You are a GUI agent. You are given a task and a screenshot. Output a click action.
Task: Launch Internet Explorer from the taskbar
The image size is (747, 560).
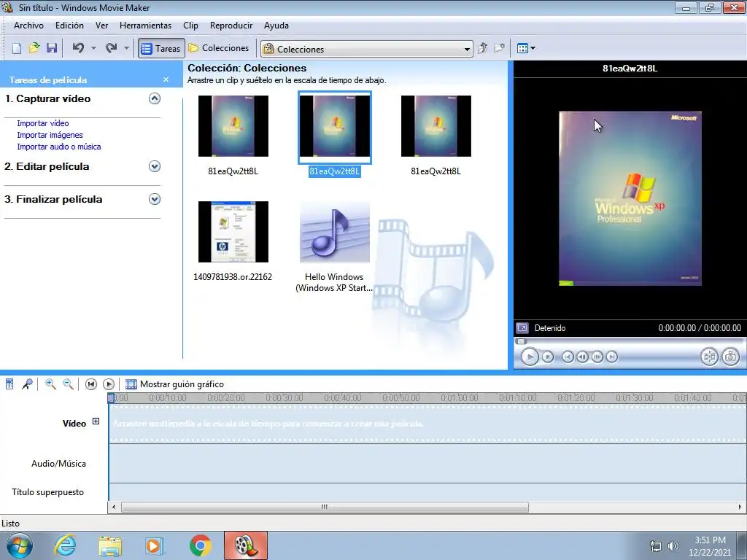coord(65,545)
